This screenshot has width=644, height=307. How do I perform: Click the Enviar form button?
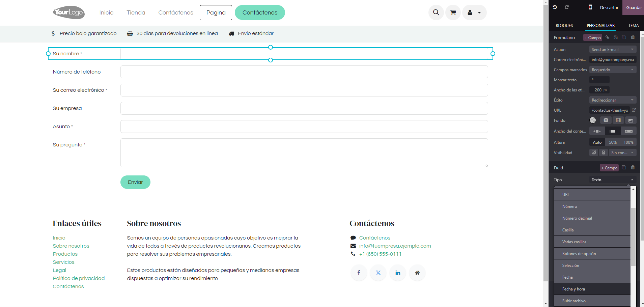pyautogui.click(x=135, y=182)
